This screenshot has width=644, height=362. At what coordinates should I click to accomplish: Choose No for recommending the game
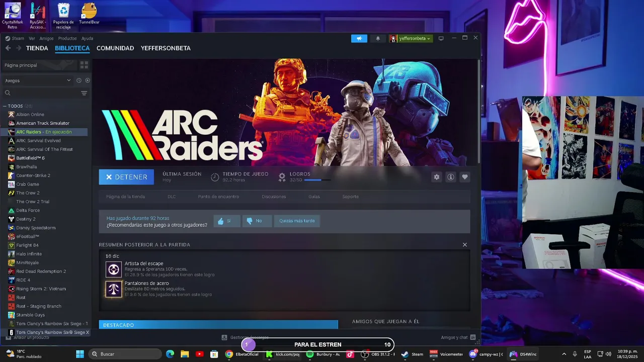(257, 221)
